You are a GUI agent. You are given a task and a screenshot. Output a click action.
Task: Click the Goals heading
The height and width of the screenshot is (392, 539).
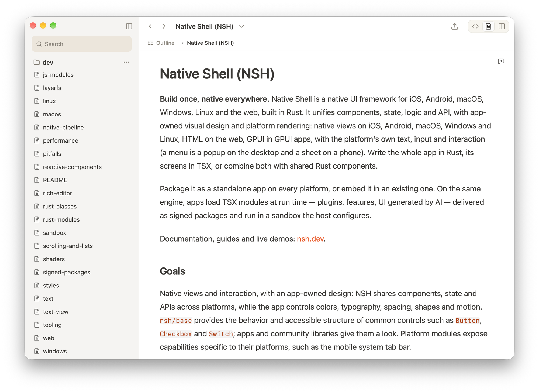(x=172, y=271)
